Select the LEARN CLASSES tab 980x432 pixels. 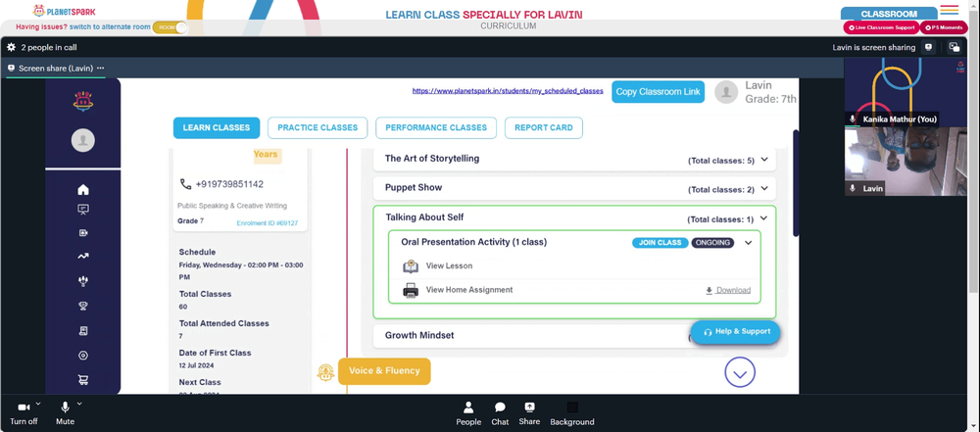pos(217,127)
